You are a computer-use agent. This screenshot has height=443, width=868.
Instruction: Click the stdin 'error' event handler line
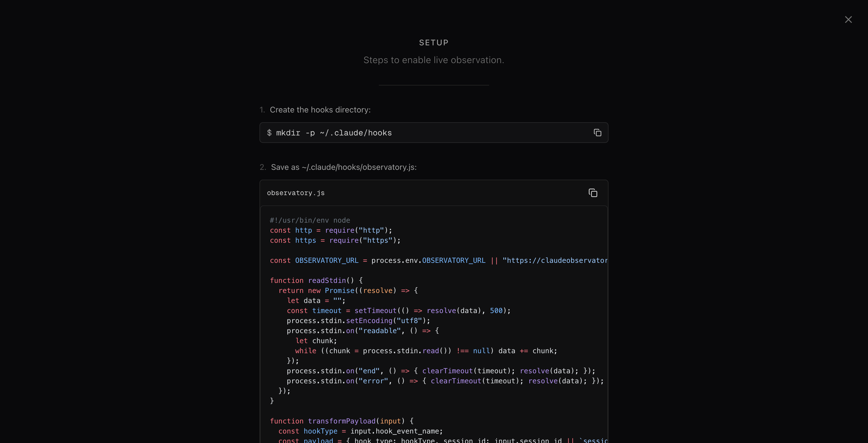(445, 381)
